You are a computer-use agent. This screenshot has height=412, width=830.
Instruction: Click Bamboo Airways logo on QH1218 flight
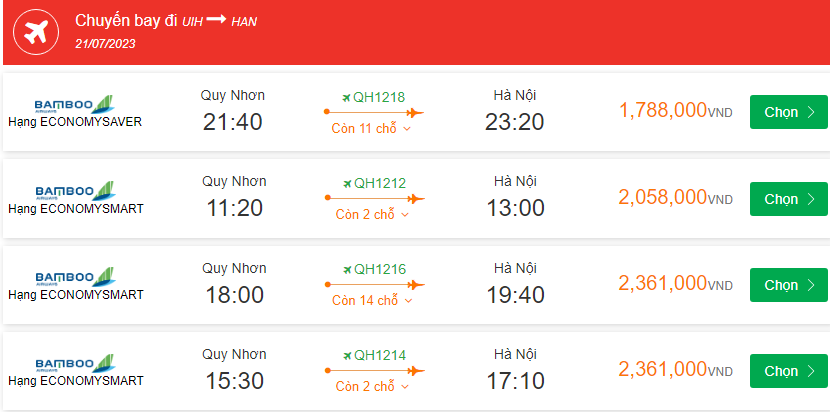74,105
